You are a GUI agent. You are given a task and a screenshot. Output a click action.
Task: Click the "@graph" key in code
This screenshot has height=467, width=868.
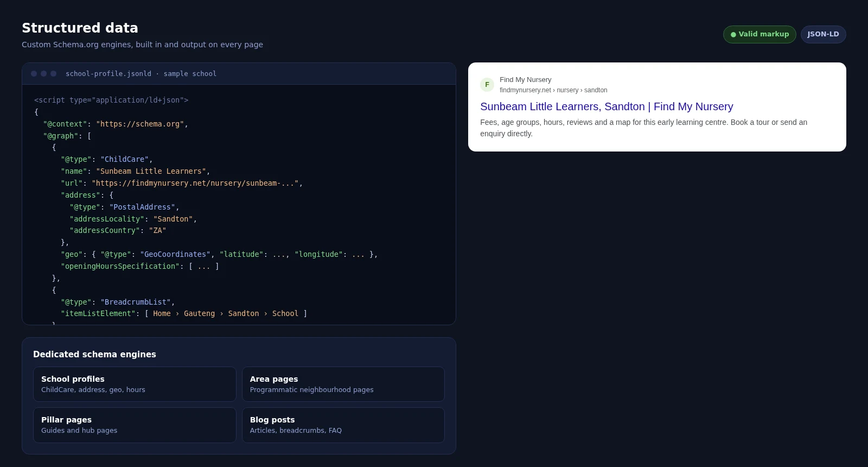[x=61, y=136]
